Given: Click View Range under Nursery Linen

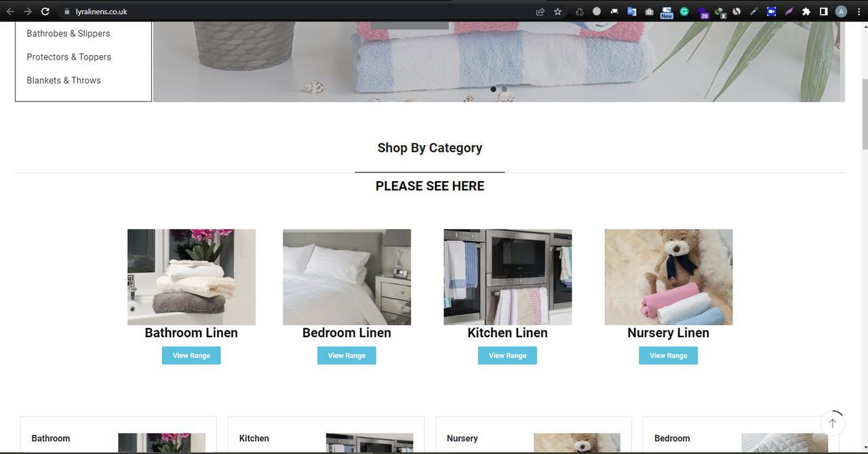Looking at the screenshot, I should [668, 356].
